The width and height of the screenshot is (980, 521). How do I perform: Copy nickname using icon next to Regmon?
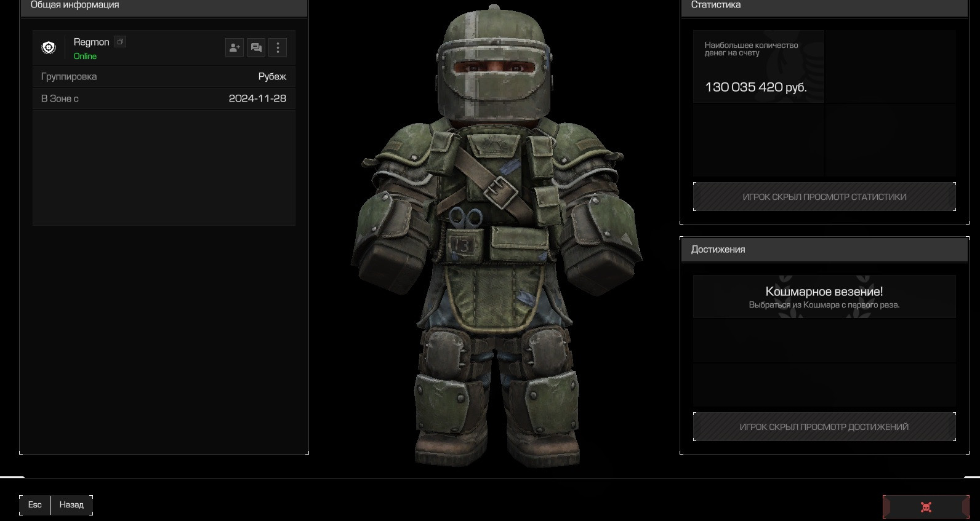[121, 42]
